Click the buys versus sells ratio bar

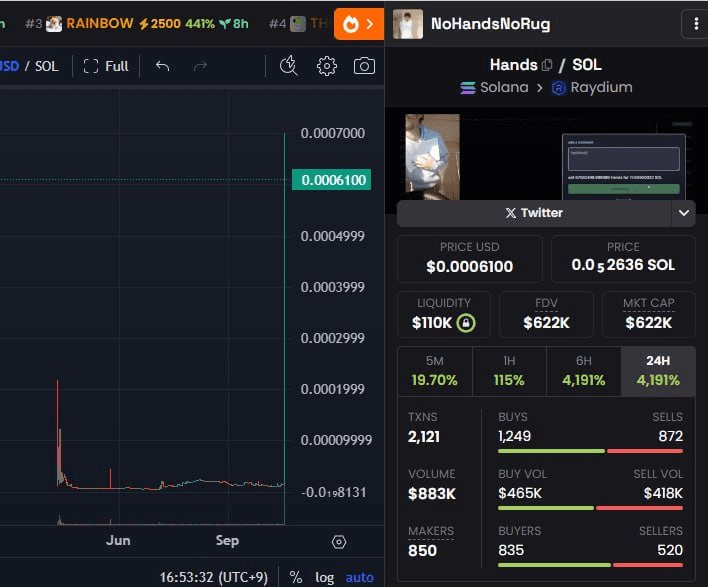coord(590,451)
